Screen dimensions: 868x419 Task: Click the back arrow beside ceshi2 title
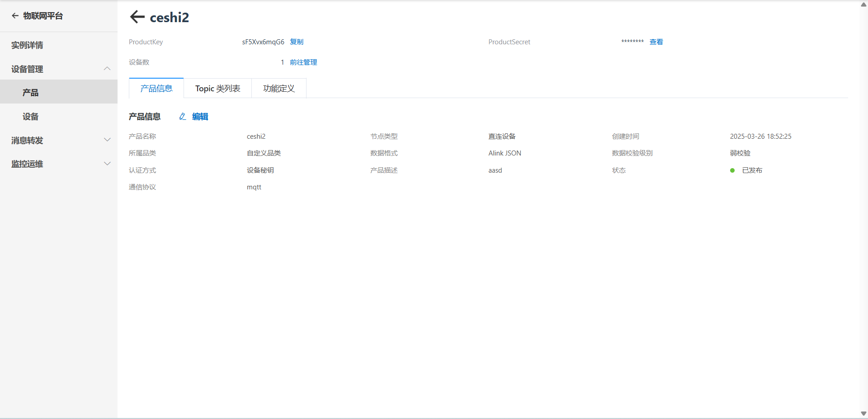(x=137, y=17)
